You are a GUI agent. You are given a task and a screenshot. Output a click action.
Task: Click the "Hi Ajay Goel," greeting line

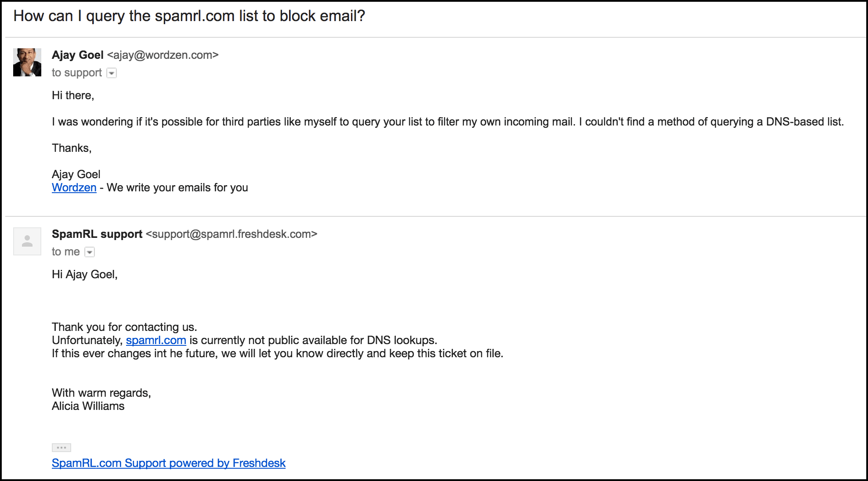(x=85, y=275)
